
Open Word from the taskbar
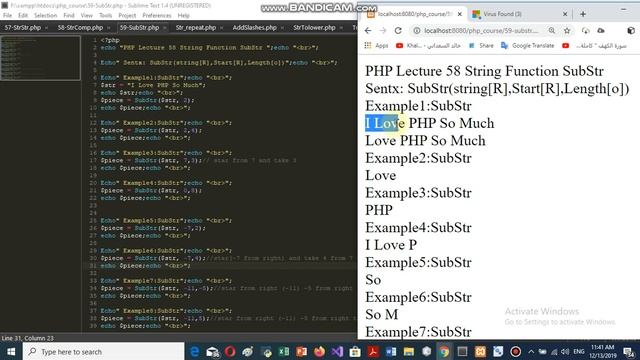coord(391,351)
